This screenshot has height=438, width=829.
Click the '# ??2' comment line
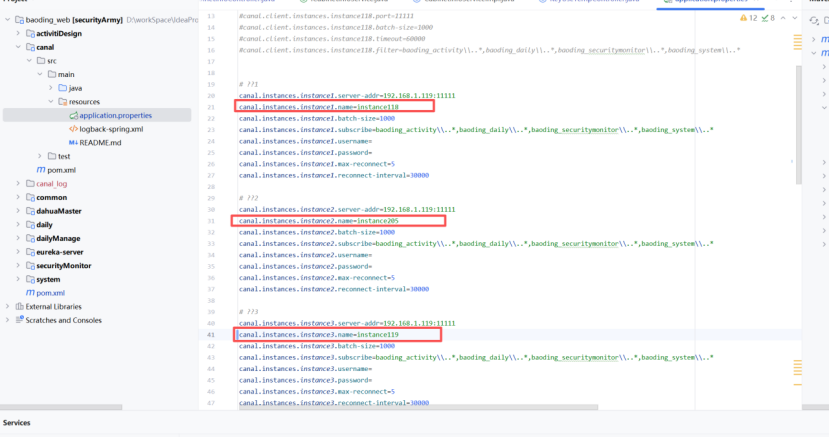(248, 198)
